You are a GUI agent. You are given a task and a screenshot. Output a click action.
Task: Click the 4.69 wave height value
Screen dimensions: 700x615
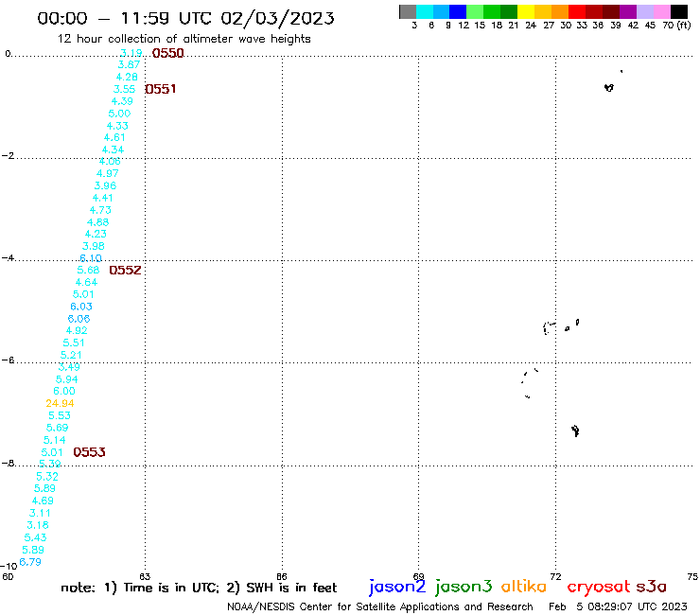43,501
